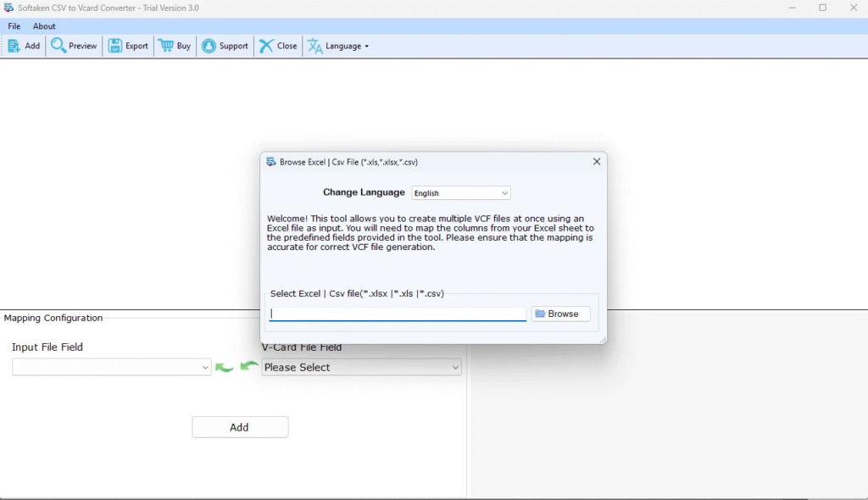Open the File menu
This screenshot has height=500, width=868.
point(14,26)
